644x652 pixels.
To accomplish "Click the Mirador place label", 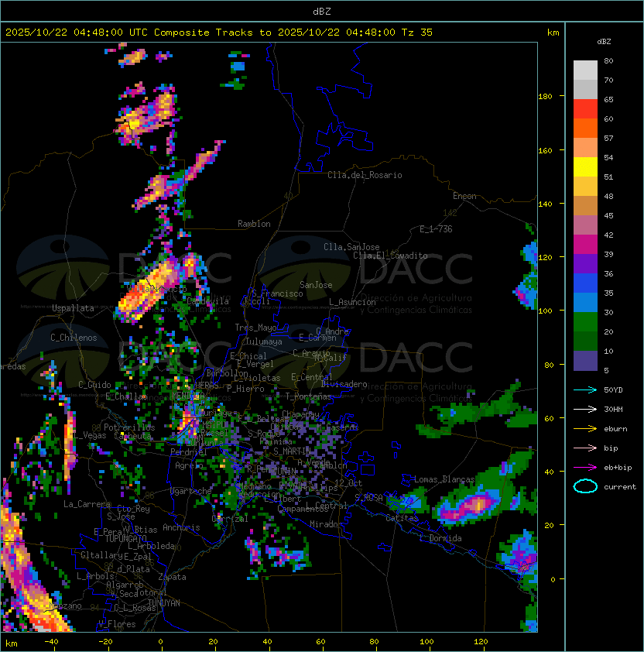I will coord(327,525).
